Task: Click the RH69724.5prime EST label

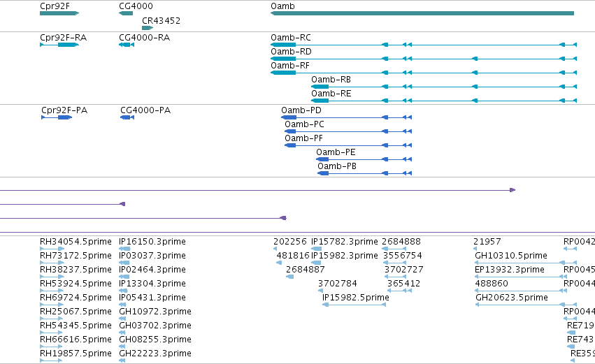Action: pos(76,298)
